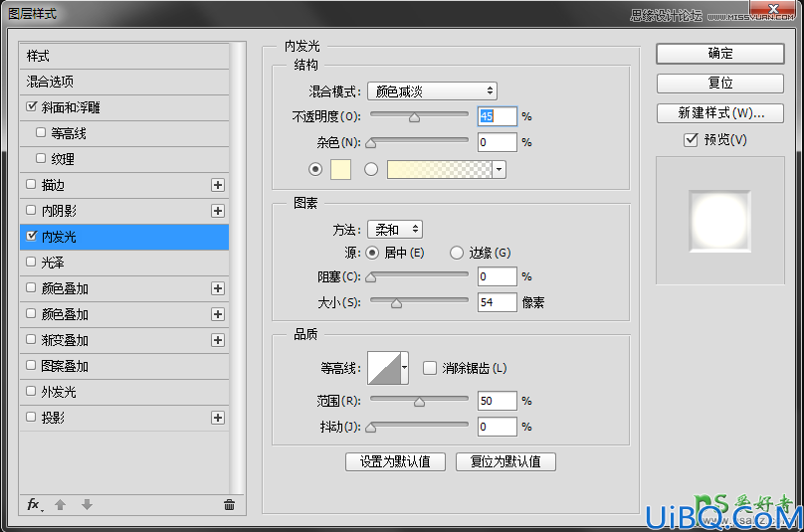Enable the 内阴影 checkbox
804x532 pixels.
(x=31, y=210)
